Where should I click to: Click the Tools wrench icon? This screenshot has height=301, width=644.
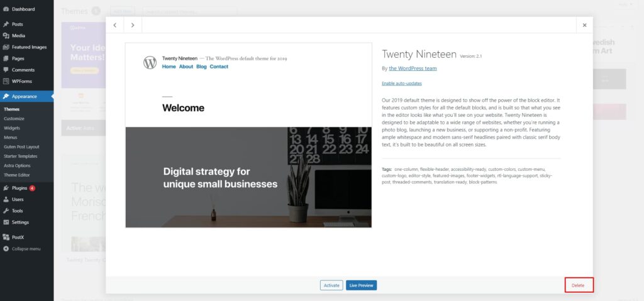(6, 211)
